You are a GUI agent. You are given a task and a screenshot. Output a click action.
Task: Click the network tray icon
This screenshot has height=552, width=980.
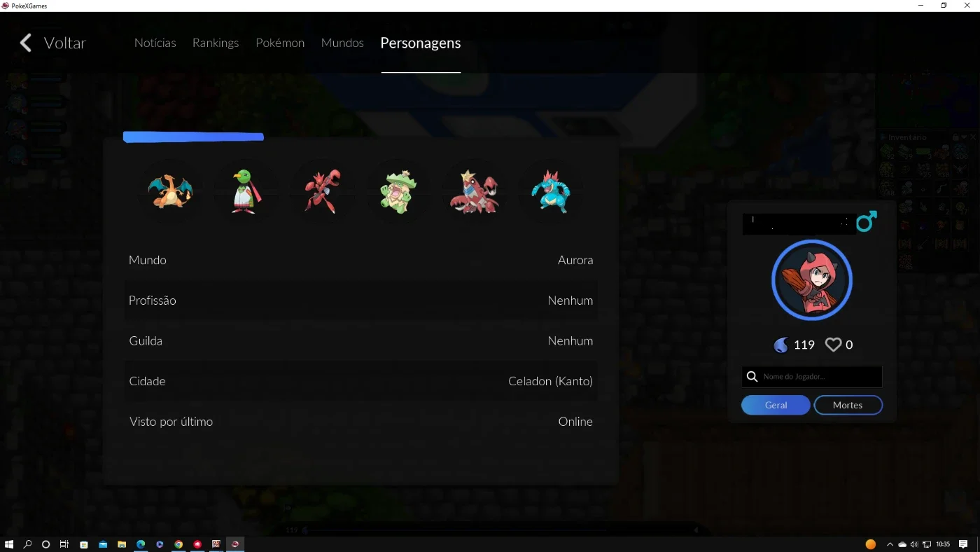pos(927,544)
